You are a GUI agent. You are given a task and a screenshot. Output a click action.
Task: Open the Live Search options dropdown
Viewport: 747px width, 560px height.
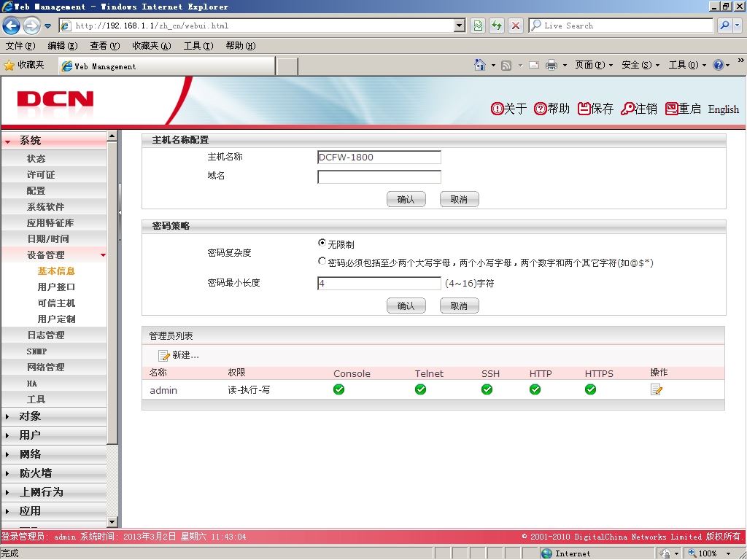click(738, 26)
